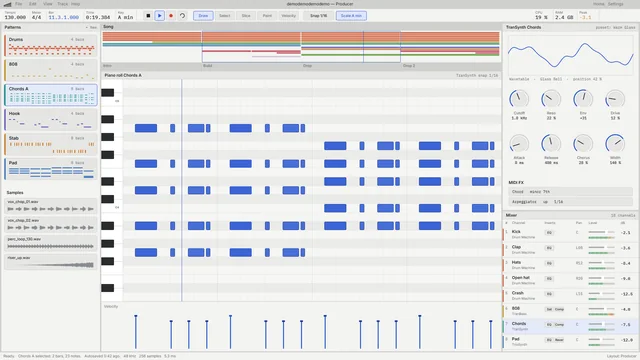The height and width of the screenshot is (360, 640).
Task: Click the Play transport button
Action: (160, 16)
